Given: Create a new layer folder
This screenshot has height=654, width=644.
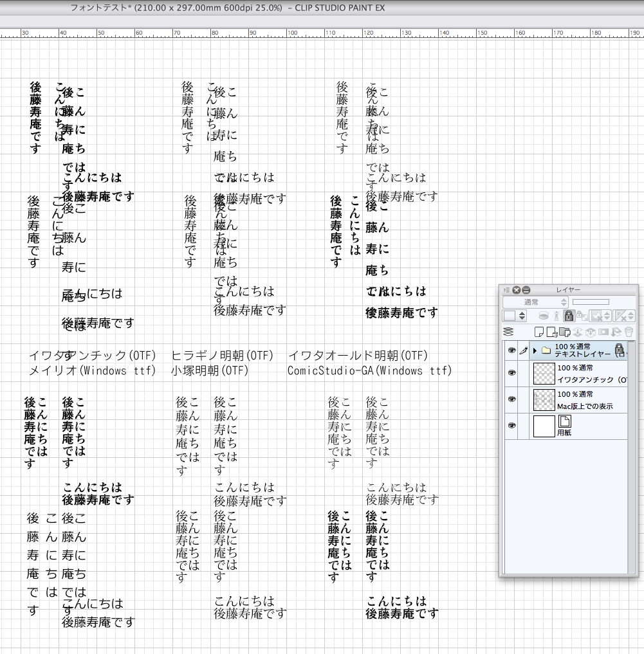Looking at the screenshot, I should tap(565, 332).
